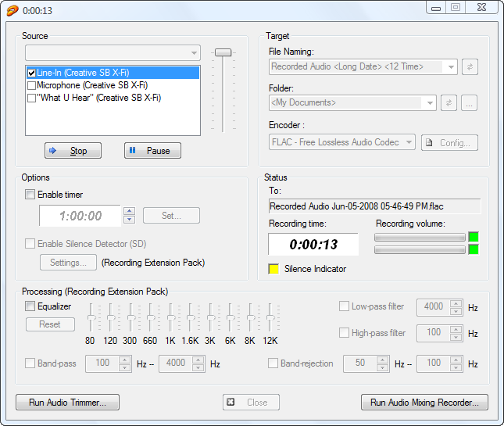
Task: Click the 12K equalizer slider
Action: (270, 317)
